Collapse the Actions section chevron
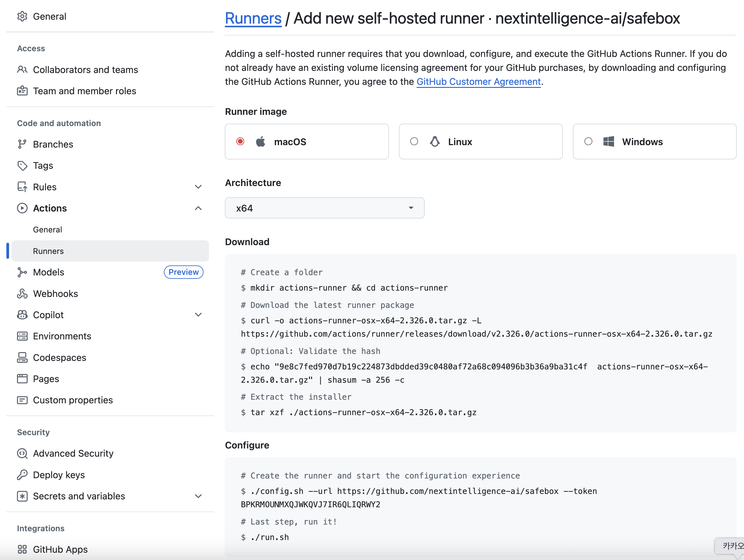The image size is (744, 560). click(x=198, y=208)
